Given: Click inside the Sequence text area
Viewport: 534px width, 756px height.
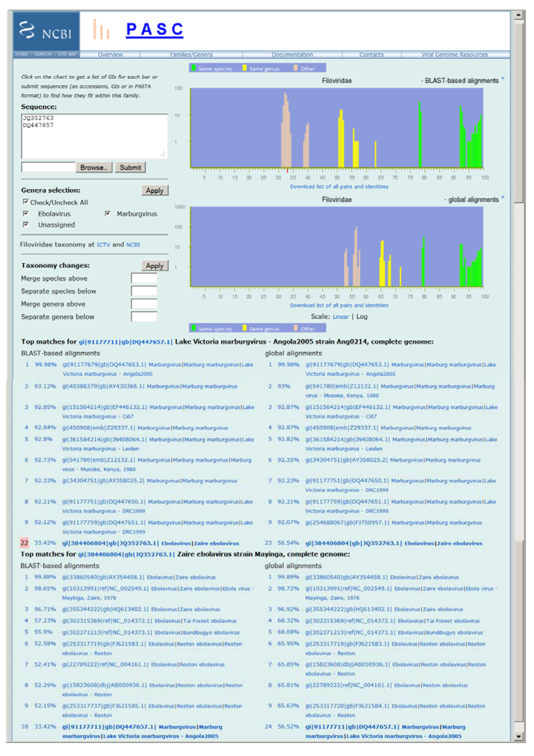Looking at the screenshot, I should click(94, 136).
